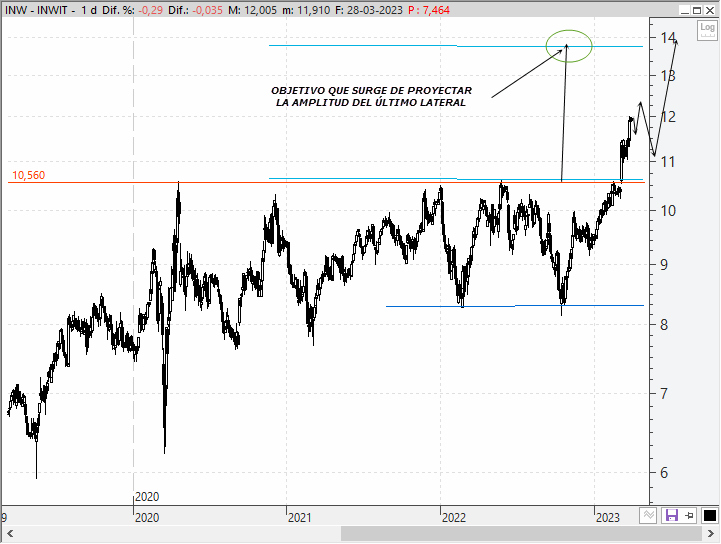The image size is (721, 544).
Task: Click the 2022 time axis label
Action: click(454, 518)
